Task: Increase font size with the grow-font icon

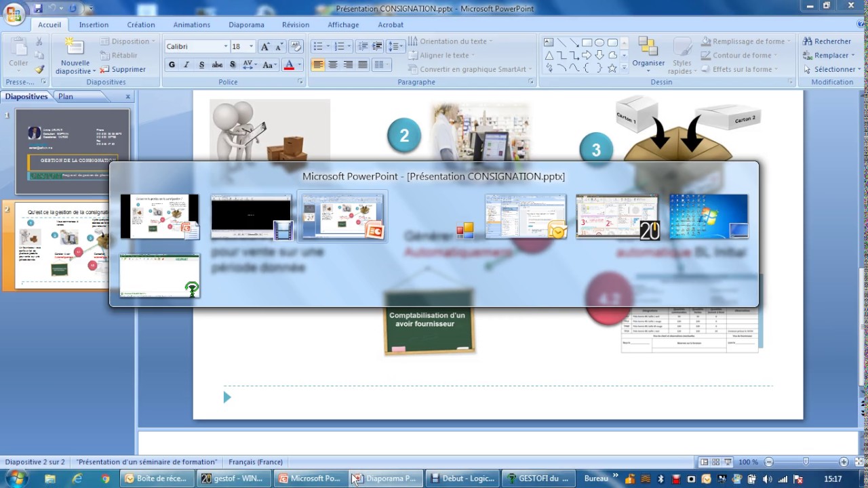Action: pos(265,46)
